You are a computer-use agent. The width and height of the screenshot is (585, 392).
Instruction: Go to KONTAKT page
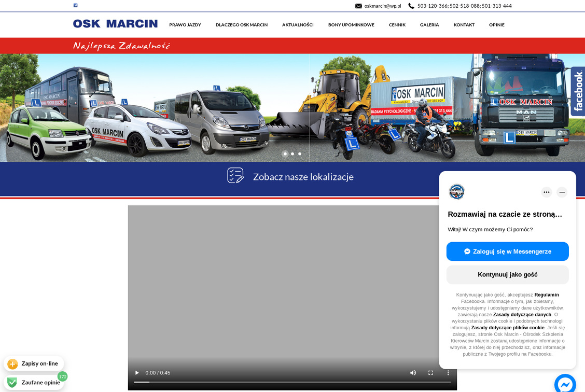(464, 24)
